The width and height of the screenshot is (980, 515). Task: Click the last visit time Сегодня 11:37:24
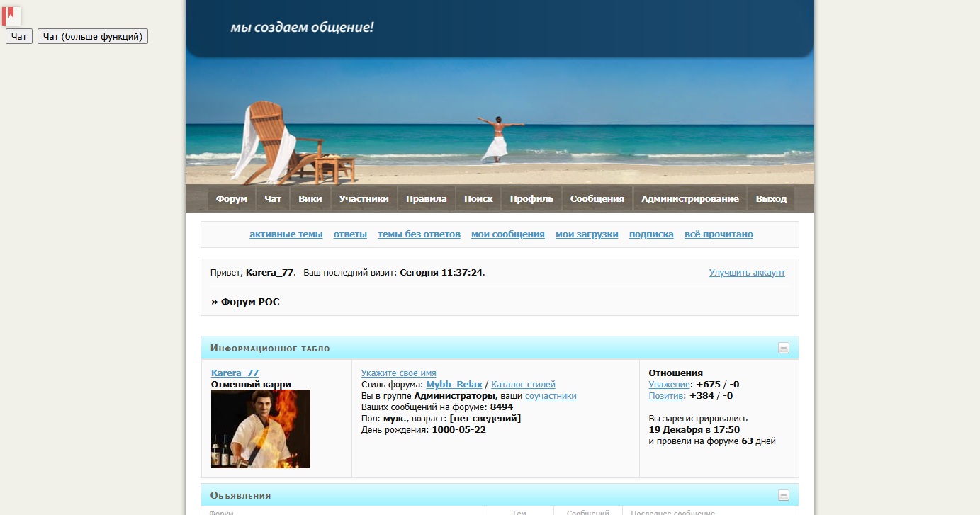pos(441,273)
